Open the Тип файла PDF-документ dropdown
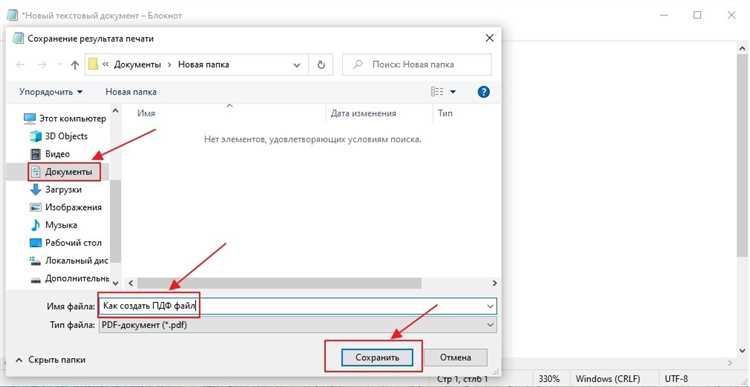The image size is (750, 387). (x=298, y=325)
